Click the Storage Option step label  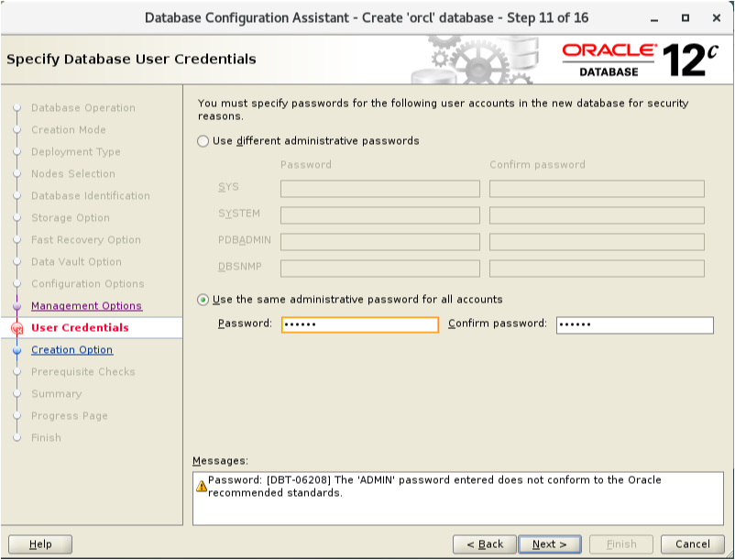click(71, 218)
